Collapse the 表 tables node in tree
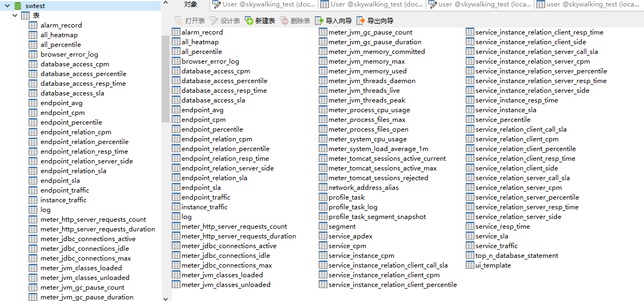Image resolution: width=644 pixels, height=301 pixels. pos(15,16)
